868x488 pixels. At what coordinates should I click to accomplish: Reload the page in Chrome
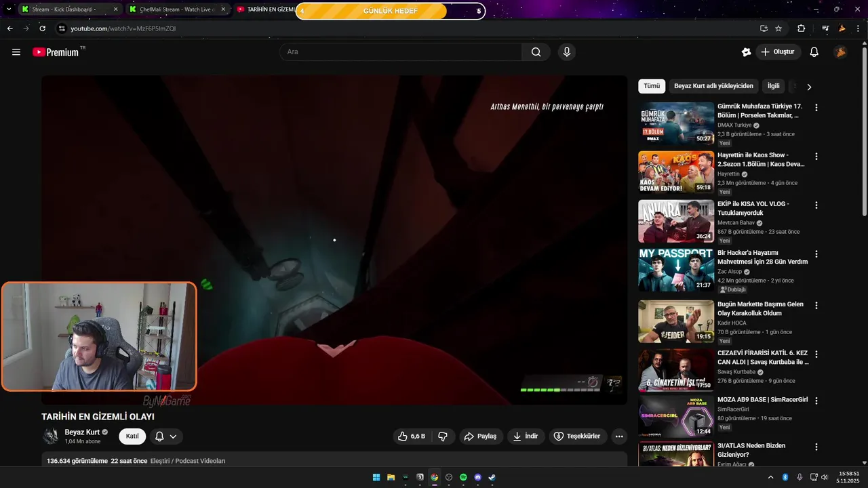tap(42, 28)
